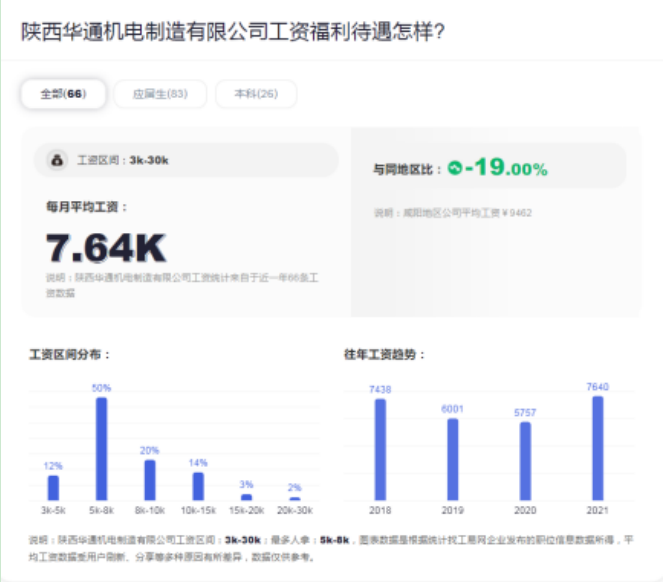Click the 50% bar for 5k-8k
Image resolution: width=663 pixels, height=582 pixels.
coord(101,449)
